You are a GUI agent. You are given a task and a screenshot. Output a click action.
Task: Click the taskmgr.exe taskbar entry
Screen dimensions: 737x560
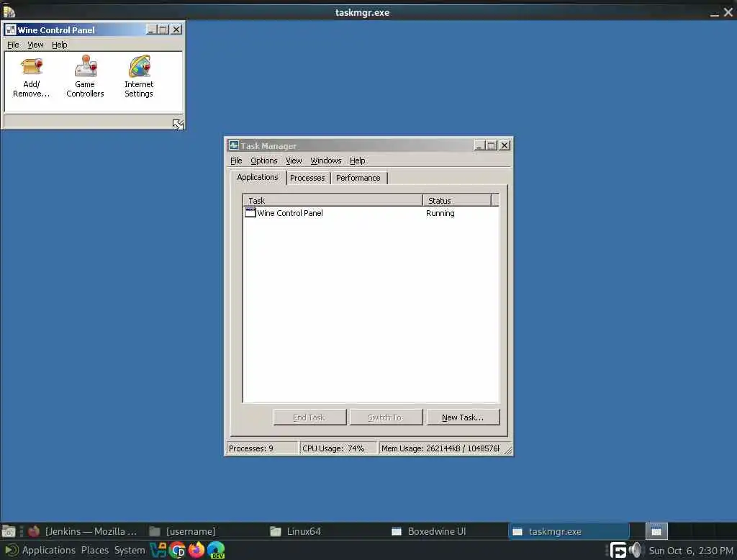click(569, 531)
